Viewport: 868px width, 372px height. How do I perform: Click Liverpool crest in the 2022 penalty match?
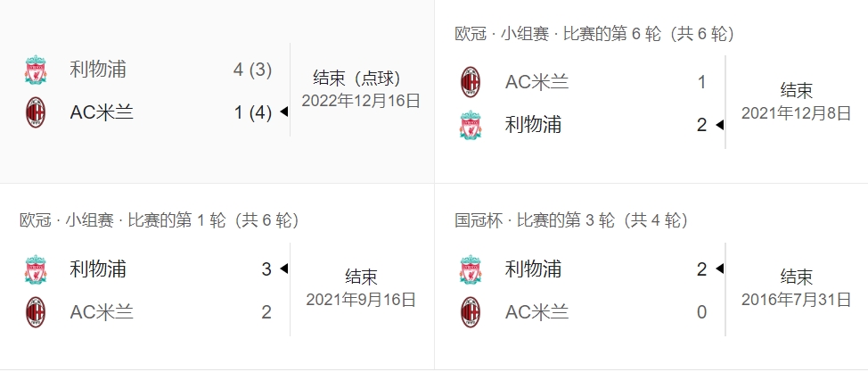tap(36, 70)
